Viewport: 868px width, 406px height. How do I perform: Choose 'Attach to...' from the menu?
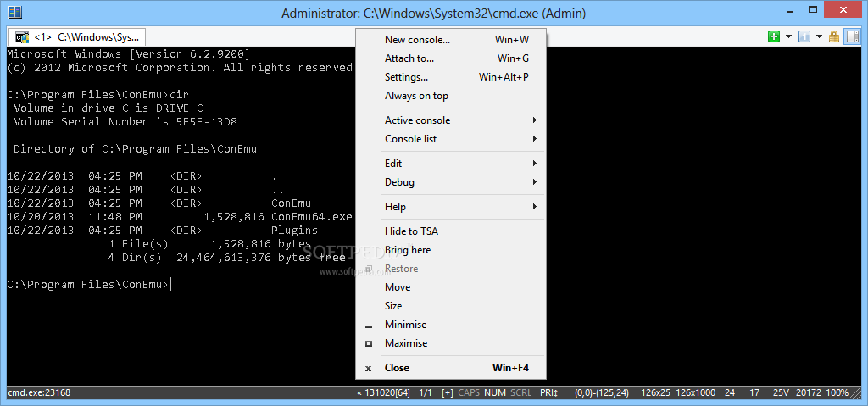coord(451,58)
